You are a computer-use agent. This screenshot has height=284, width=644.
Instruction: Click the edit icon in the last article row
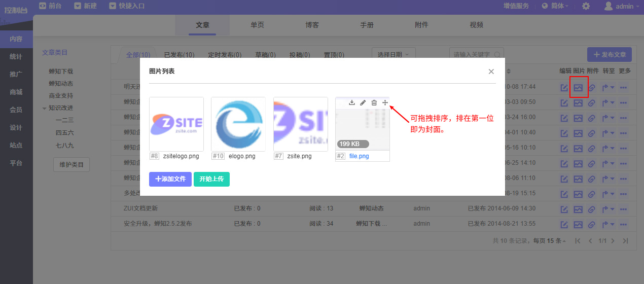click(564, 224)
